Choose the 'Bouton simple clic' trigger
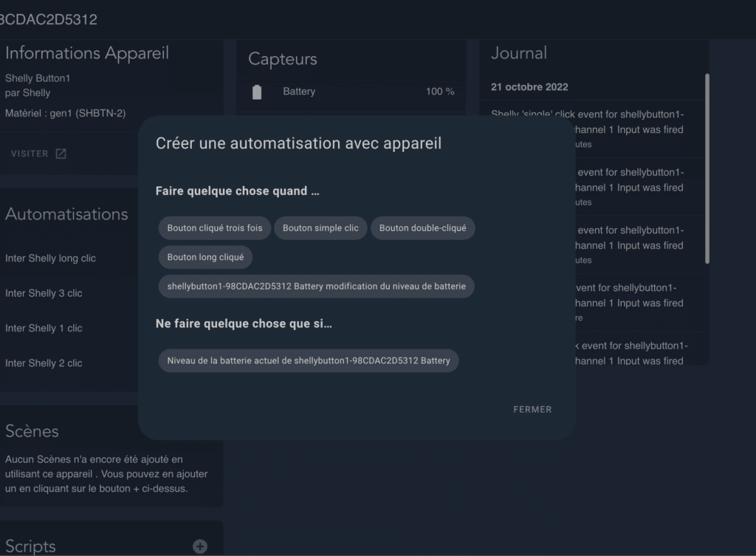 point(320,228)
